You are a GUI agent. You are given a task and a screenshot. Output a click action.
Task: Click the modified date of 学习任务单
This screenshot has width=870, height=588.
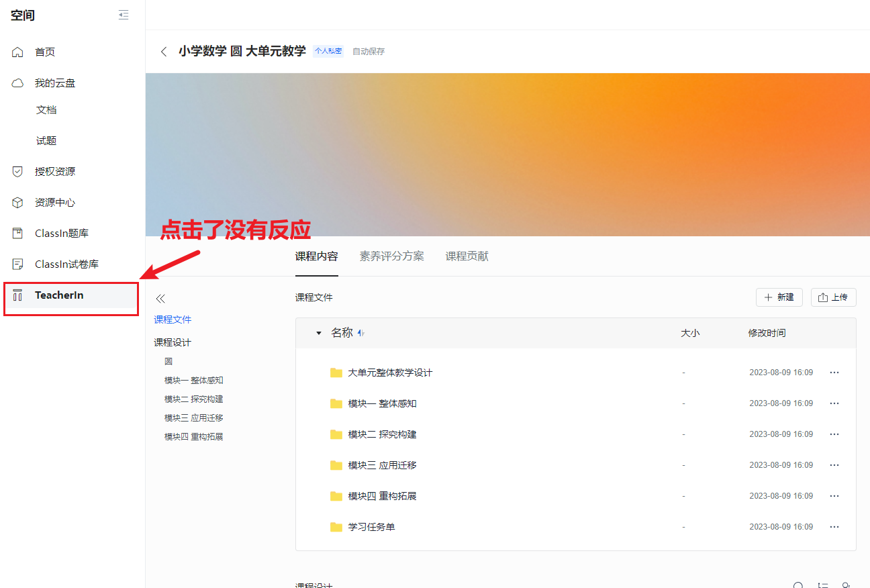click(781, 527)
